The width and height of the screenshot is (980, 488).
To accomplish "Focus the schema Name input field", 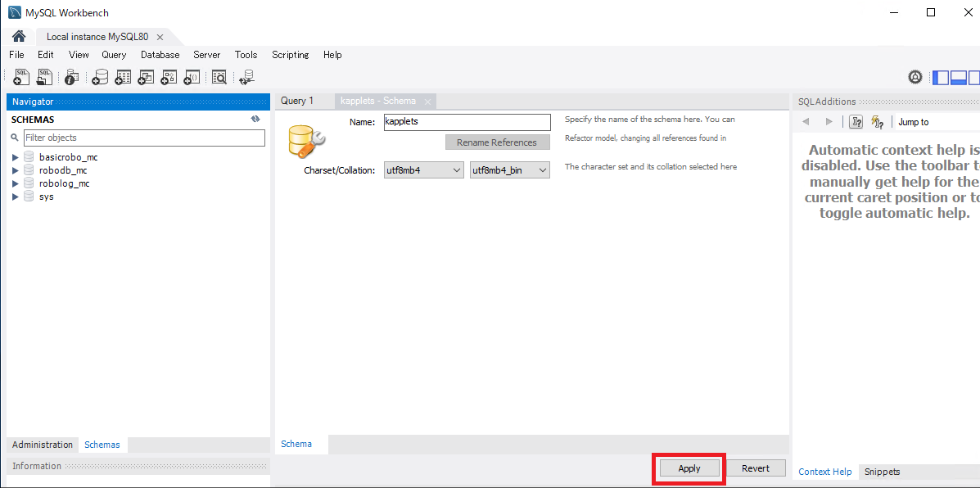I will click(467, 122).
